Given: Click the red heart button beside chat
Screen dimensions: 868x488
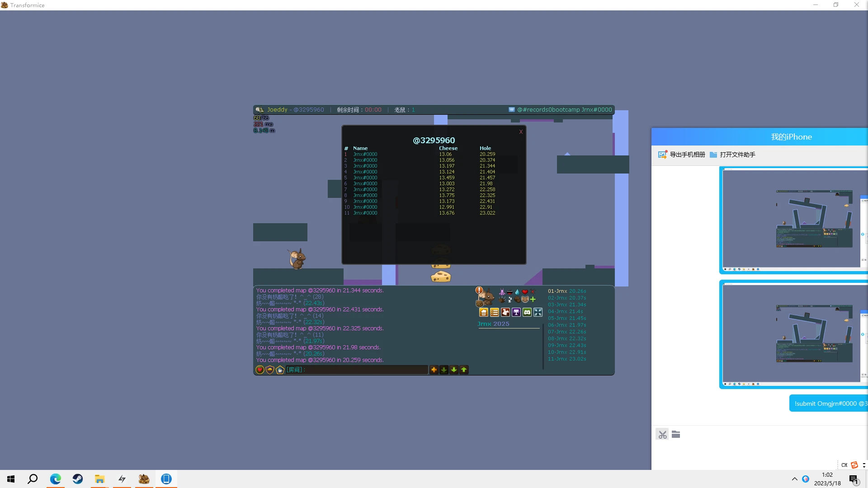Looking at the screenshot, I should 260,370.
